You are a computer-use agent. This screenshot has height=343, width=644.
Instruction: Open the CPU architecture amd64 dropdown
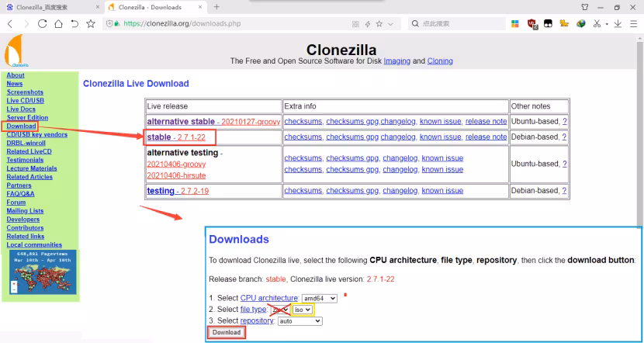click(x=319, y=299)
